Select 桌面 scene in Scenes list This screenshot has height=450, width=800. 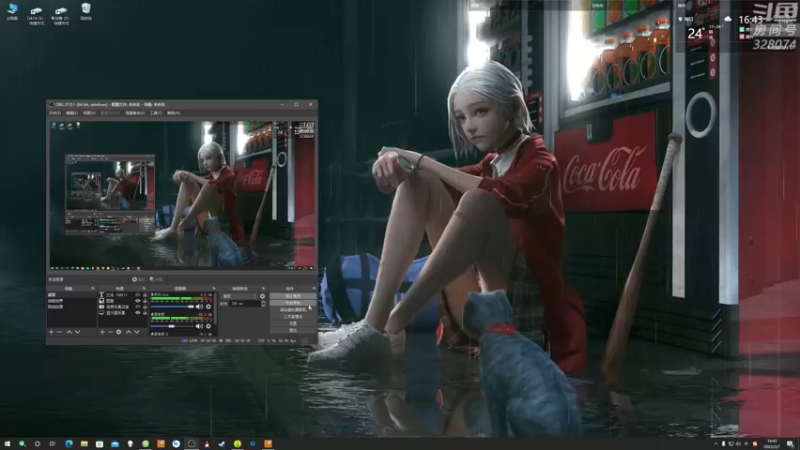tap(72, 294)
